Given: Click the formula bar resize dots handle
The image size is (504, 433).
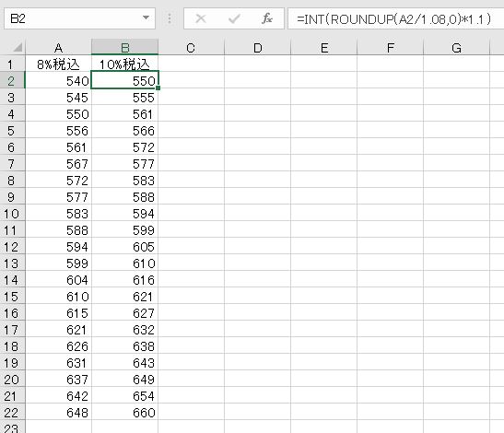Looking at the screenshot, I should click(x=170, y=18).
